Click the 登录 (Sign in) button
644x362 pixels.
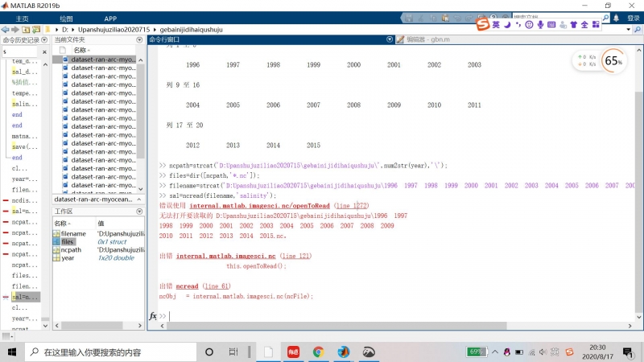pos(634,18)
